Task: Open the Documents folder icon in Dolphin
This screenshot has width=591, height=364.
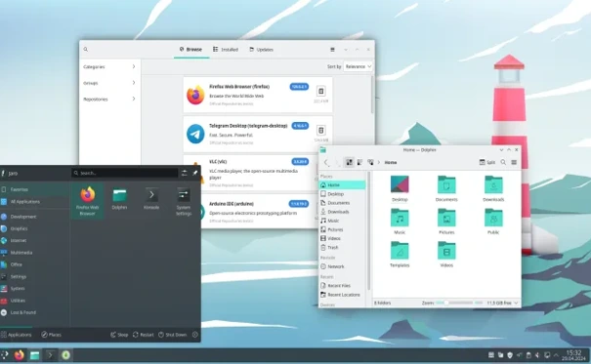Action: [x=446, y=188]
